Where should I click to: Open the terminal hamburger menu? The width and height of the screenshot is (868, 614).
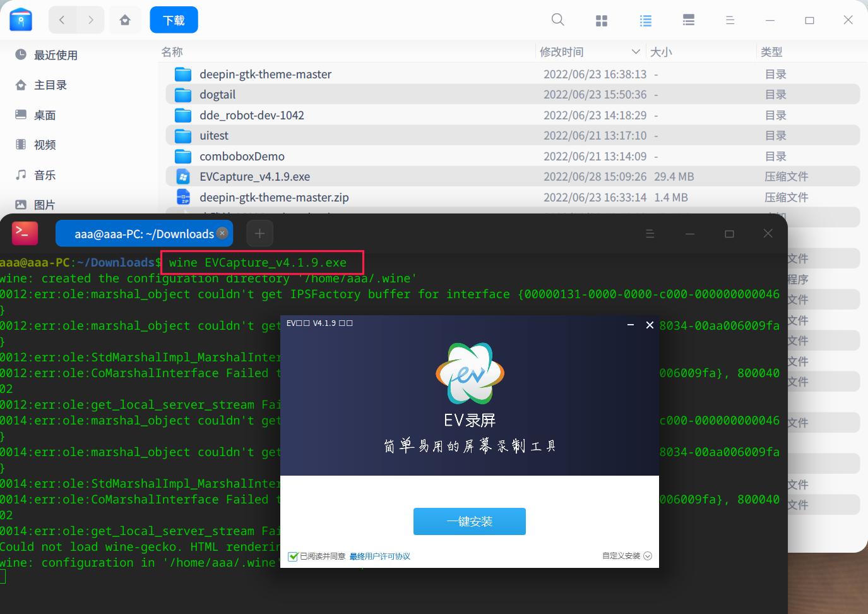tap(650, 234)
